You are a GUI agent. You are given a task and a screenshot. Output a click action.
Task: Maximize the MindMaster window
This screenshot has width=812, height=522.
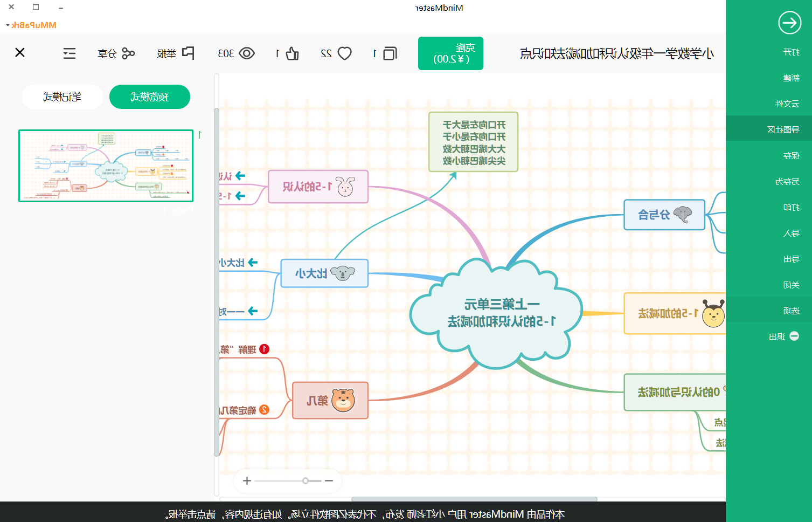click(x=36, y=7)
